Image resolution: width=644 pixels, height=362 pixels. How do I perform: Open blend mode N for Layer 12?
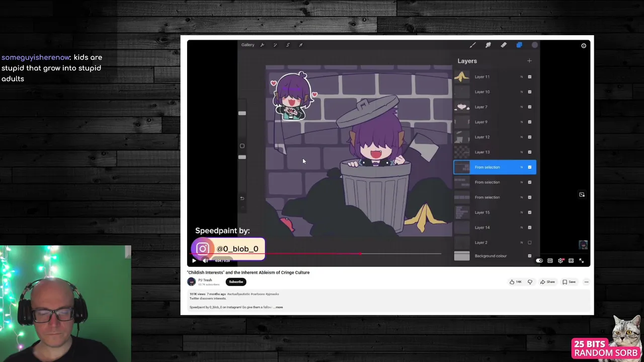pos(521,137)
